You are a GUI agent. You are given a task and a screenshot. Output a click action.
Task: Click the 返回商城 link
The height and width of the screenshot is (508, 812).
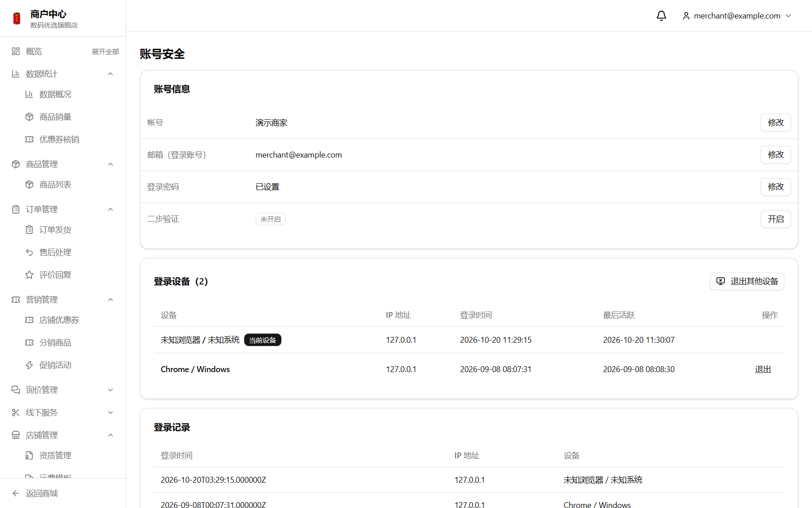click(42, 494)
